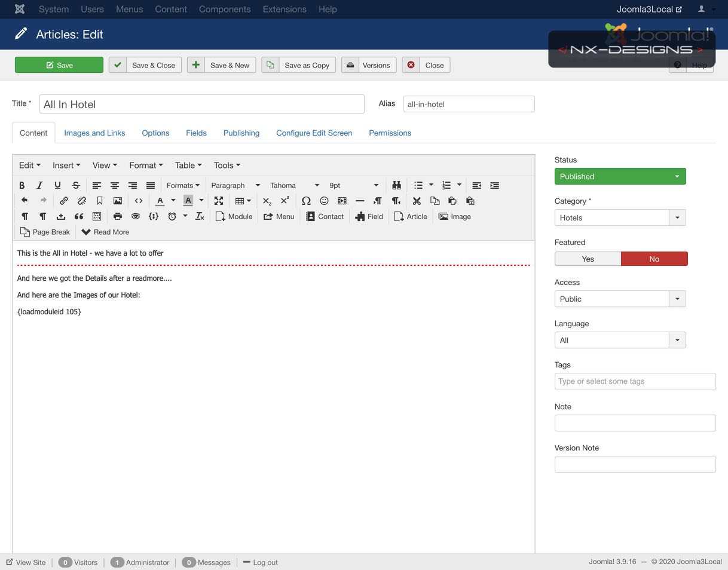This screenshot has height=570, width=728.
Task: Clear formatting of selected text
Action: [200, 216]
